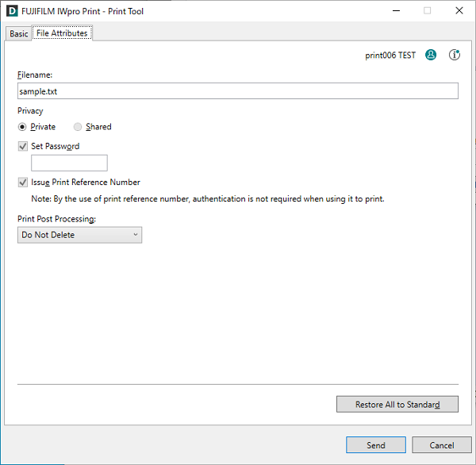The width and height of the screenshot is (476, 465).
Task: Close the Print Tool window
Action: point(459,11)
